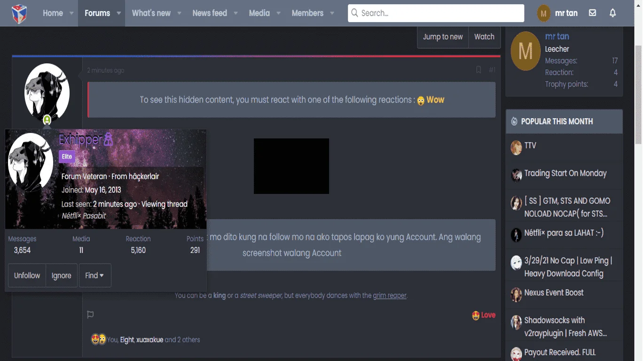Expand the Forums dropdown arrow
This screenshot has width=644, height=361.
point(118,13)
